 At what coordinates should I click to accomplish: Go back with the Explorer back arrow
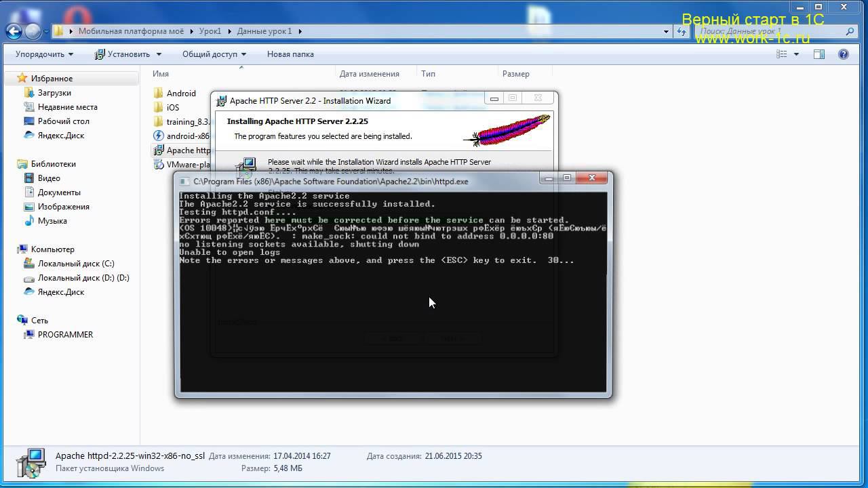tap(14, 30)
